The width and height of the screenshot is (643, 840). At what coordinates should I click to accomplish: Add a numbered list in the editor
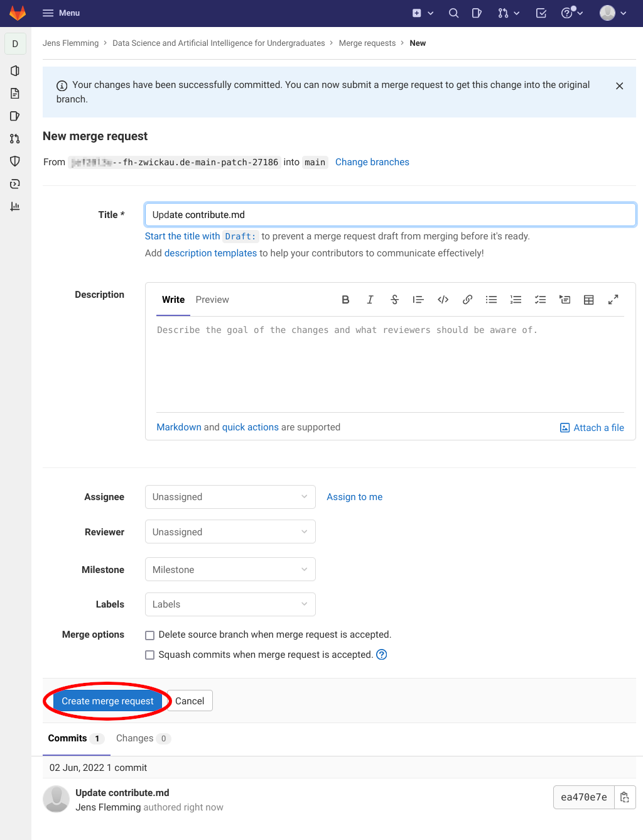tap(516, 300)
